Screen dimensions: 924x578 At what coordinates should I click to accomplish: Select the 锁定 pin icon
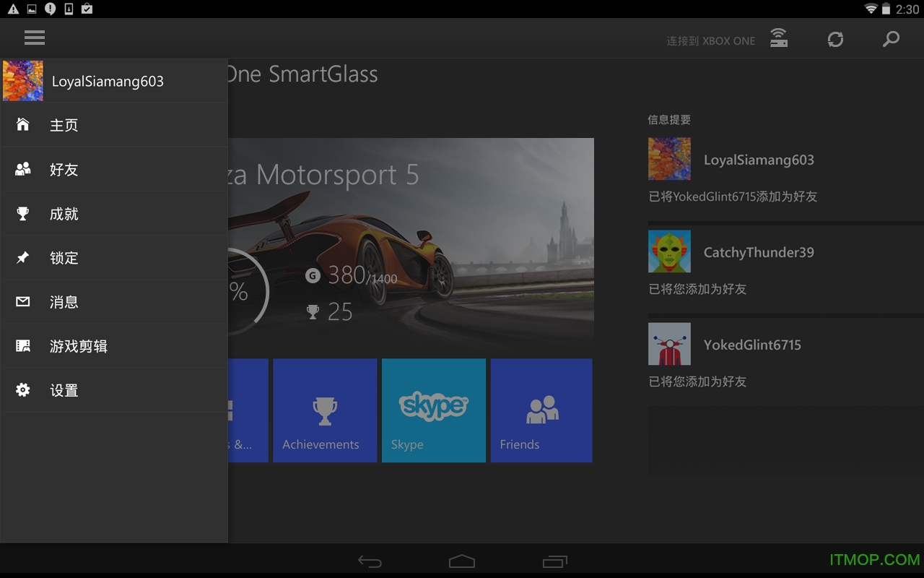pyautogui.click(x=23, y=257)
